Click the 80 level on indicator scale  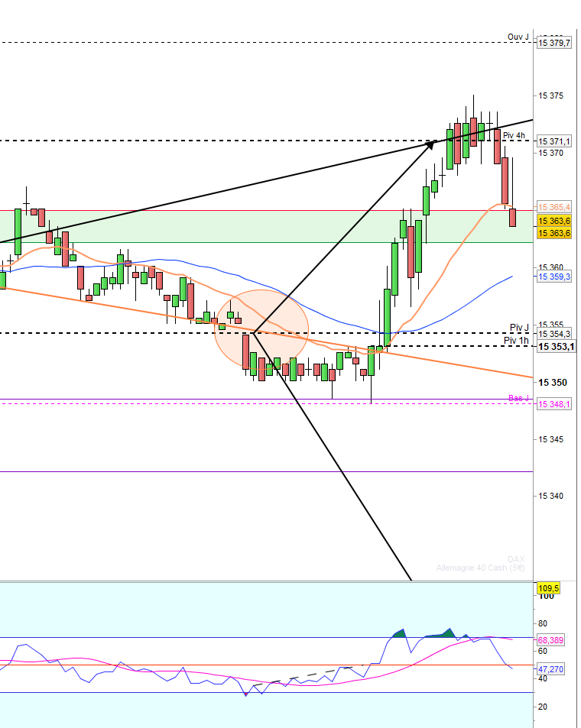click(x=543, y=623)
